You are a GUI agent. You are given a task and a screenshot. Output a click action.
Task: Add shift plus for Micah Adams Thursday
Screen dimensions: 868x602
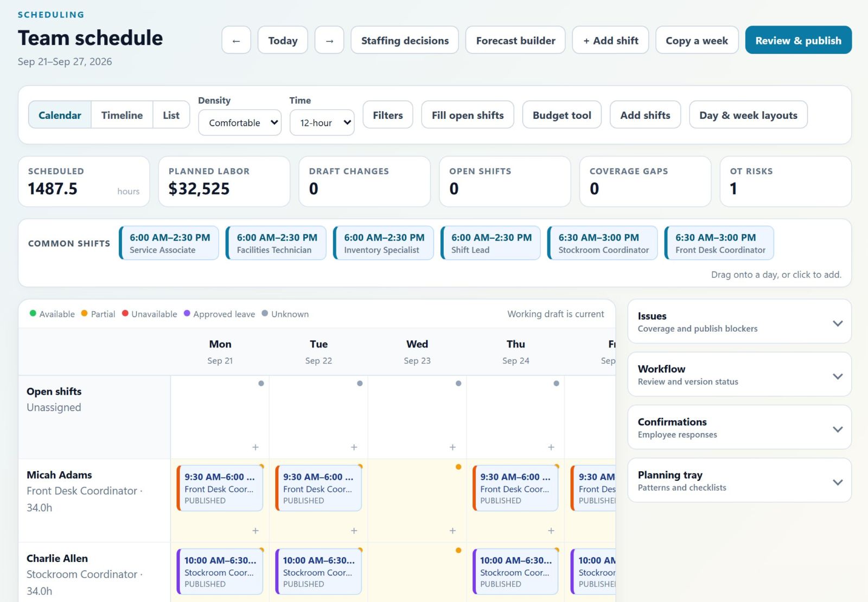(551, 531)
